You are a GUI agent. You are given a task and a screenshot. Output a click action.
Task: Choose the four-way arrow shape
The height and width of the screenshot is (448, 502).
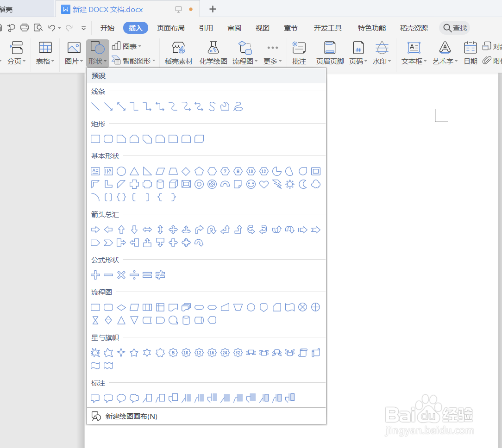pos(173,230)
